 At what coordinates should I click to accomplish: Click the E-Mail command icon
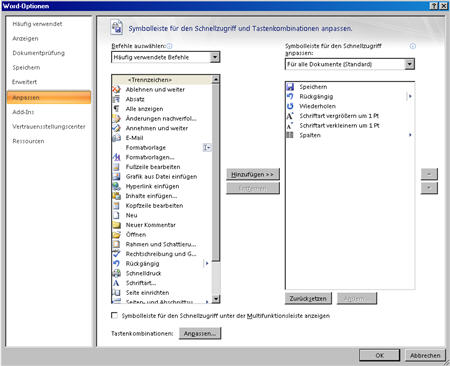116,138
